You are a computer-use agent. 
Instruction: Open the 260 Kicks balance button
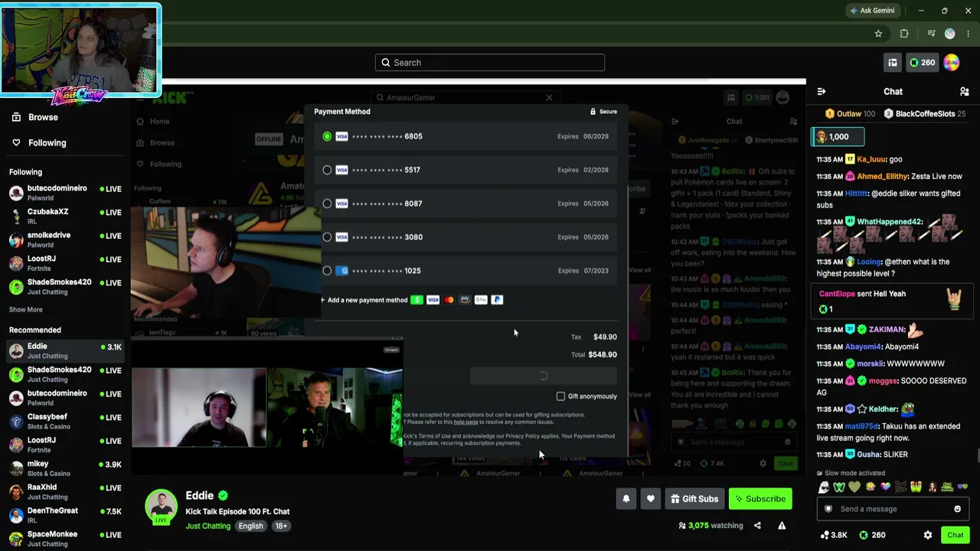click(921, 63)
